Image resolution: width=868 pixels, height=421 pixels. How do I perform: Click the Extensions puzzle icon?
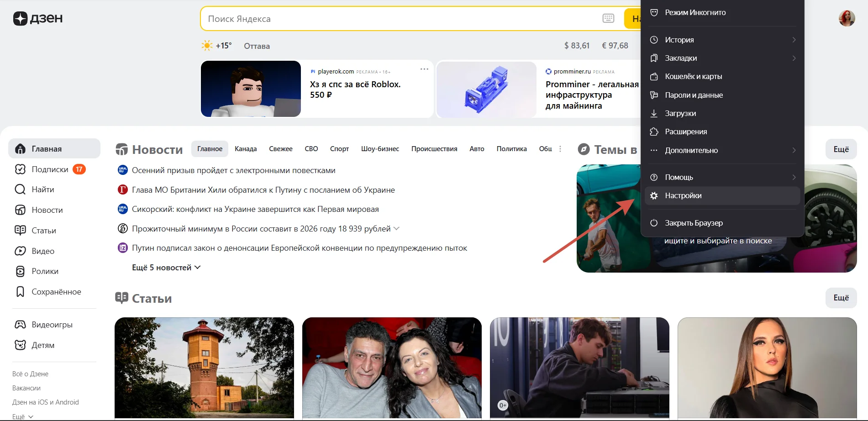(x=654, y=132)
